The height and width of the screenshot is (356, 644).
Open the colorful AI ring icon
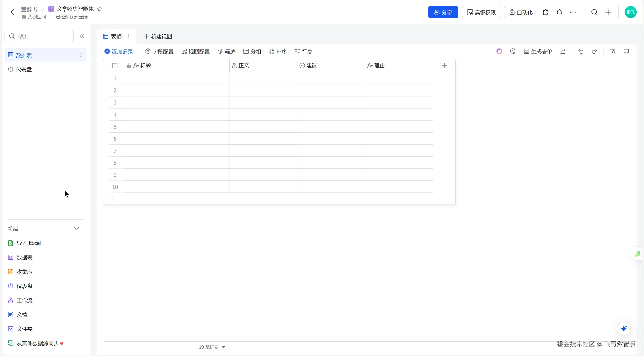[499, 52]
